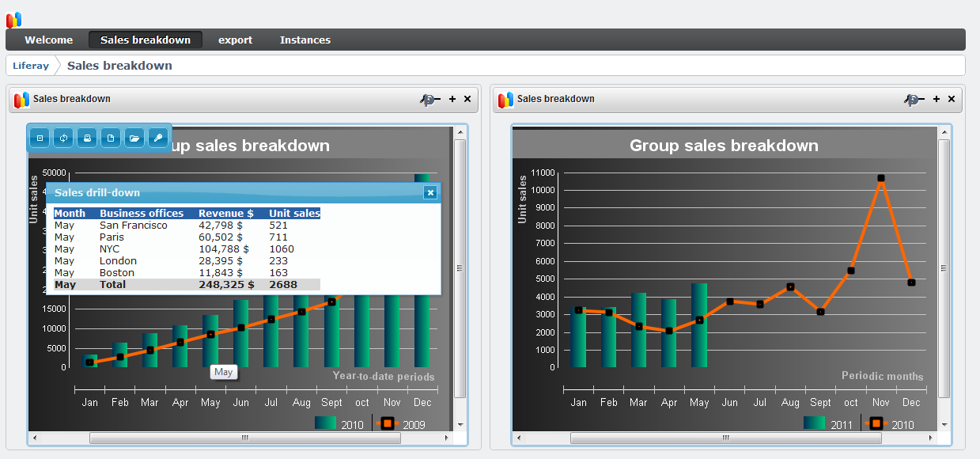The width and height of the screenshot is (980, 459).
Task: Click right chart vertical scrollbar up arrow
Action: (x=944, y=133)
